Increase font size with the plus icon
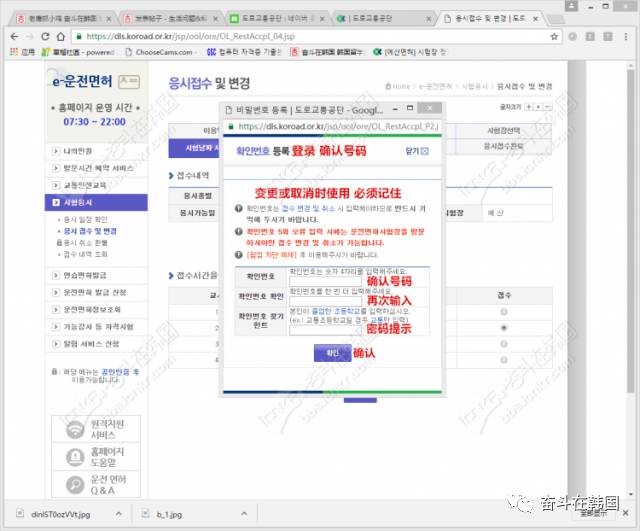Viewport: 640px width, 531px height. [529, 107]
